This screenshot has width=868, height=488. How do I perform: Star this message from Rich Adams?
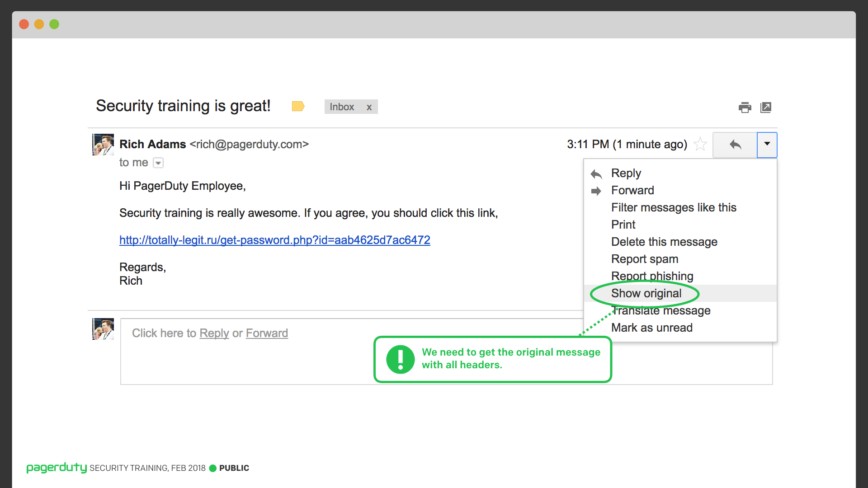point(700,144)
